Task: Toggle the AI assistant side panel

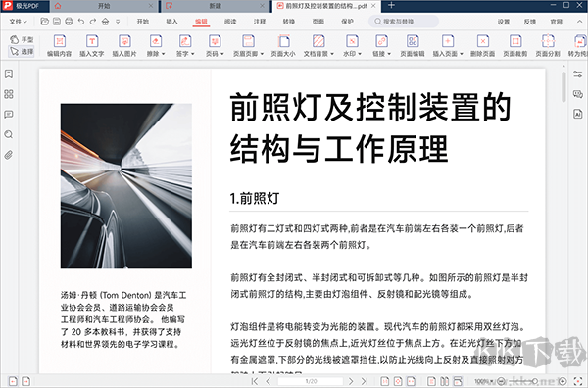Action: pos(578,114)
